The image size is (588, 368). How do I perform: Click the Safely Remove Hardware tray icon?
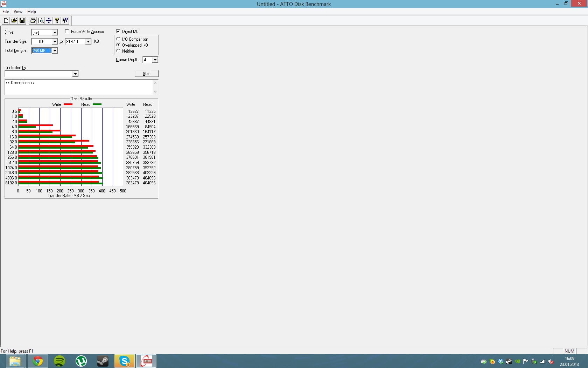pyautogui.click(x=534, y=361)
